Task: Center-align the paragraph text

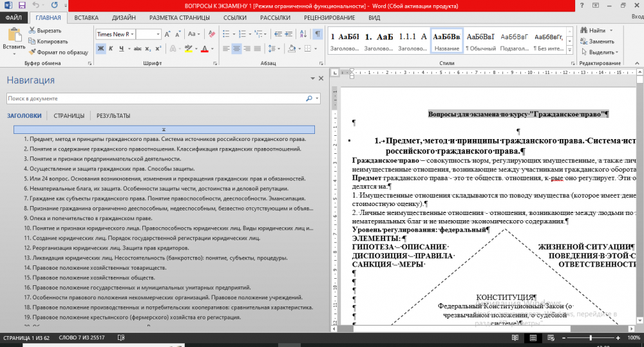Action: (x=236, y=48)
